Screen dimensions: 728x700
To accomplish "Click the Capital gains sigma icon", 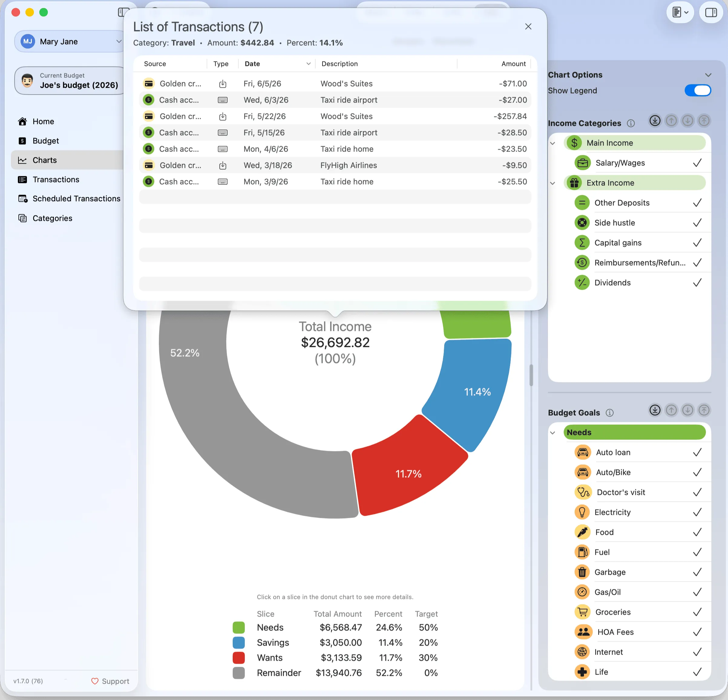I will pyautogui.click(x=582, y=243).
